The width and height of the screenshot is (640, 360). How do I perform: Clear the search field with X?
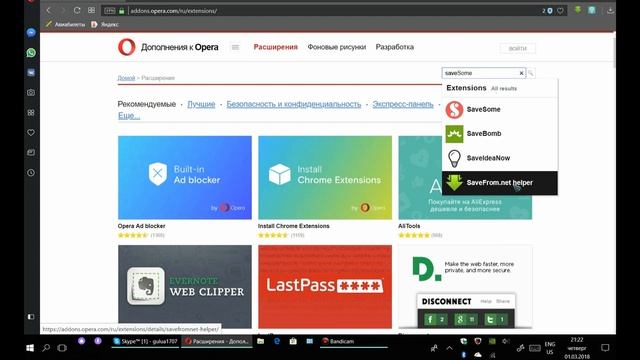[x=521, y=73]
